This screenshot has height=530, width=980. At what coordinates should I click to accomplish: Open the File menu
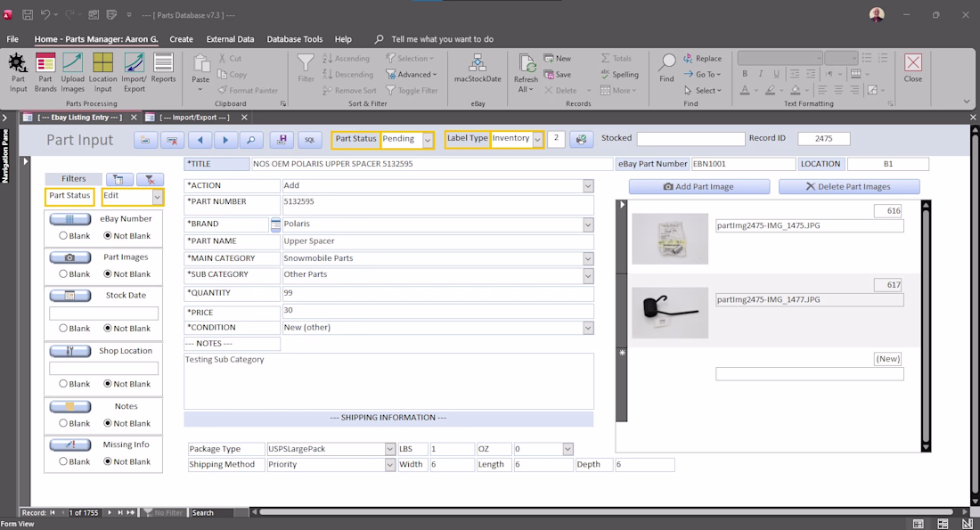click(12, 39)
